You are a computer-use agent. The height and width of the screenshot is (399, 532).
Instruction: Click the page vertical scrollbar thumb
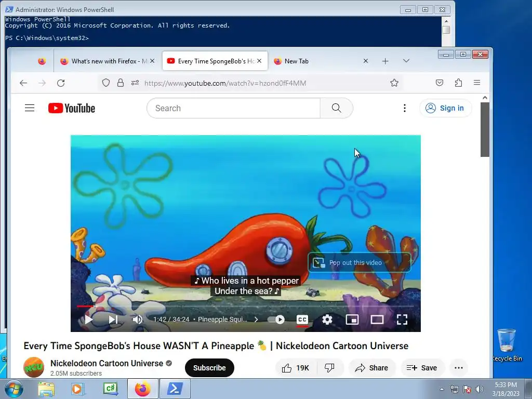pos(485,129)
